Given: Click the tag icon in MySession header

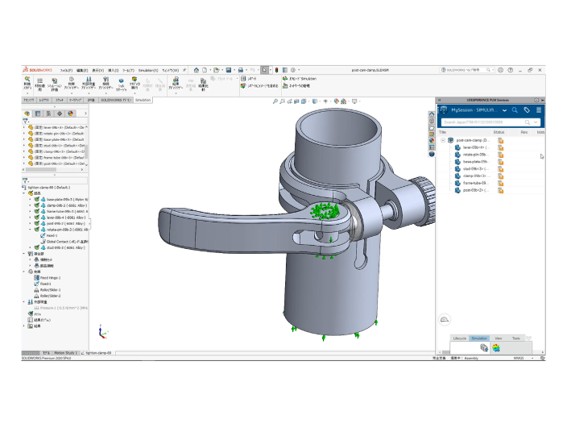Looking at the screenshot, I should (527, 110).
